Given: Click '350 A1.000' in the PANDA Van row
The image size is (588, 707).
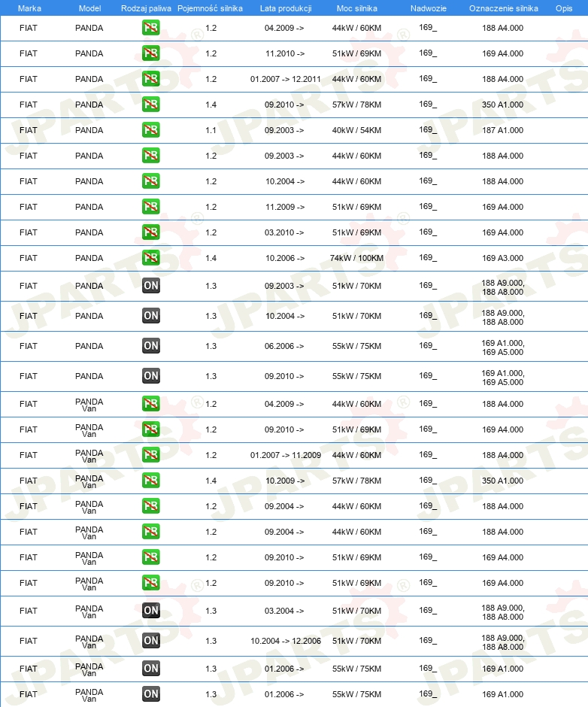Looking at the screenshot, I should (503, 481).
